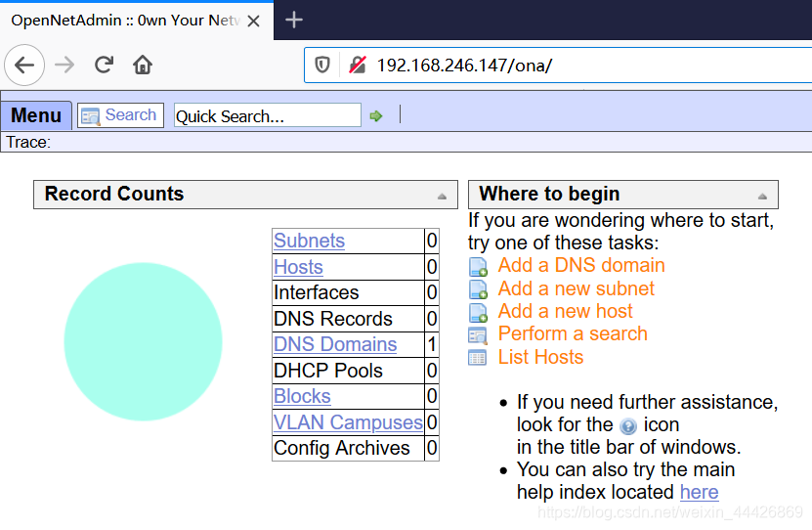Open the DNS Domains link
Image resolution: width=812 pixels, height=530 pixels.
tap(335, 344)
